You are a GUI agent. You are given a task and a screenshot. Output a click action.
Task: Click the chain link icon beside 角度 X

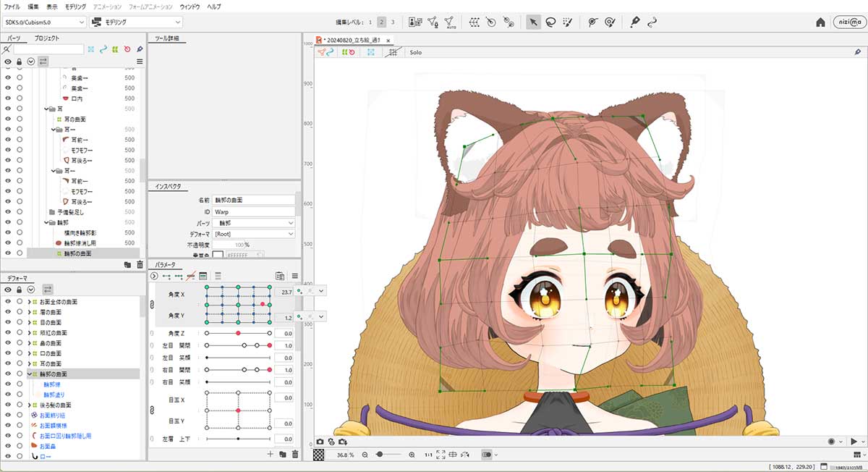tap(152, 305)
